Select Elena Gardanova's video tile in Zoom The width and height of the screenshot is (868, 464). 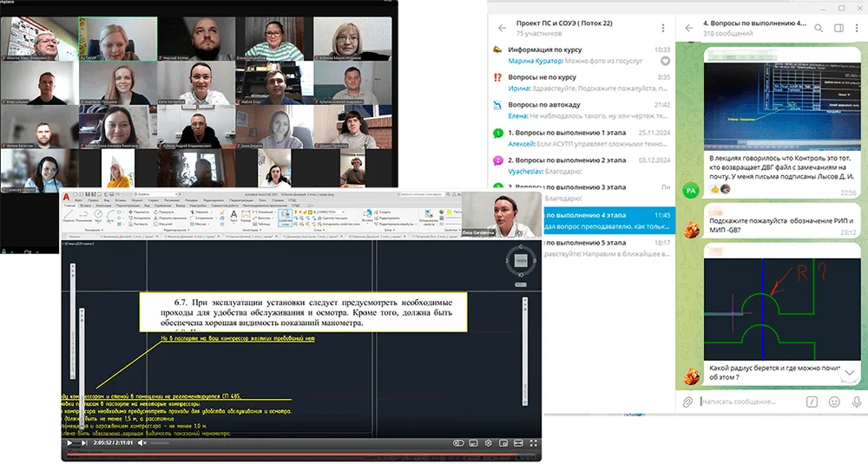(x=197, y=82)
